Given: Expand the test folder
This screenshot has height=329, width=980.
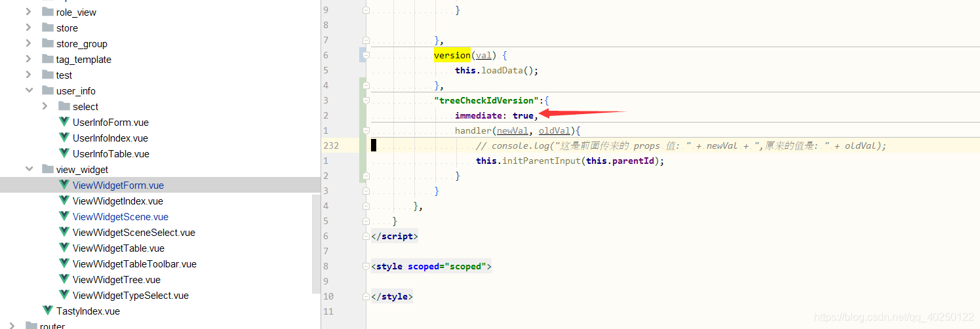Looking at the screenshot, I should pyautogui.click(x=28, y=75).
